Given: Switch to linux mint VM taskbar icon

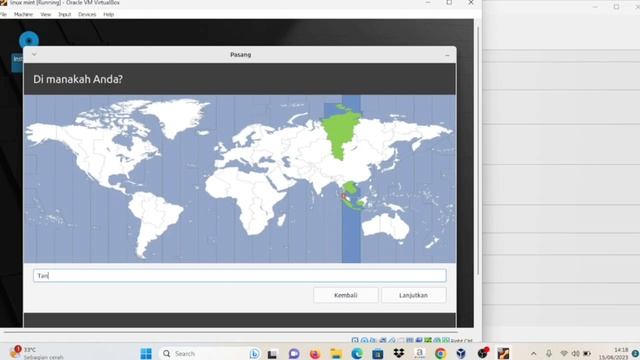Looking at the screenshot, I should [x=503, y=353].
